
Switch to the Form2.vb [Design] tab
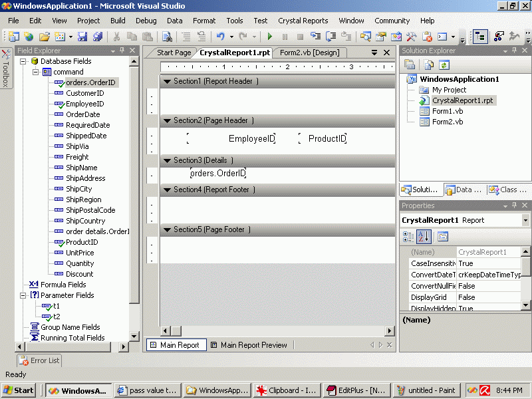(x=309, y=53)
